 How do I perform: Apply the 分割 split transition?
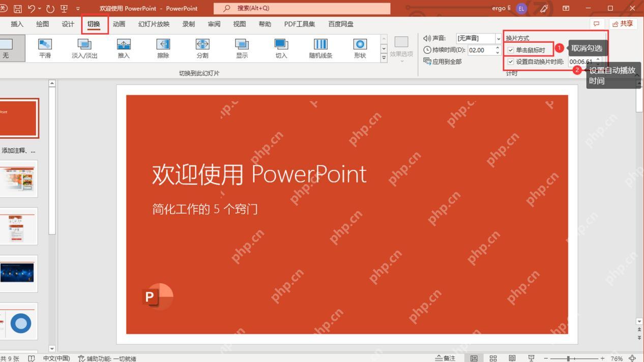pos(202,49)
